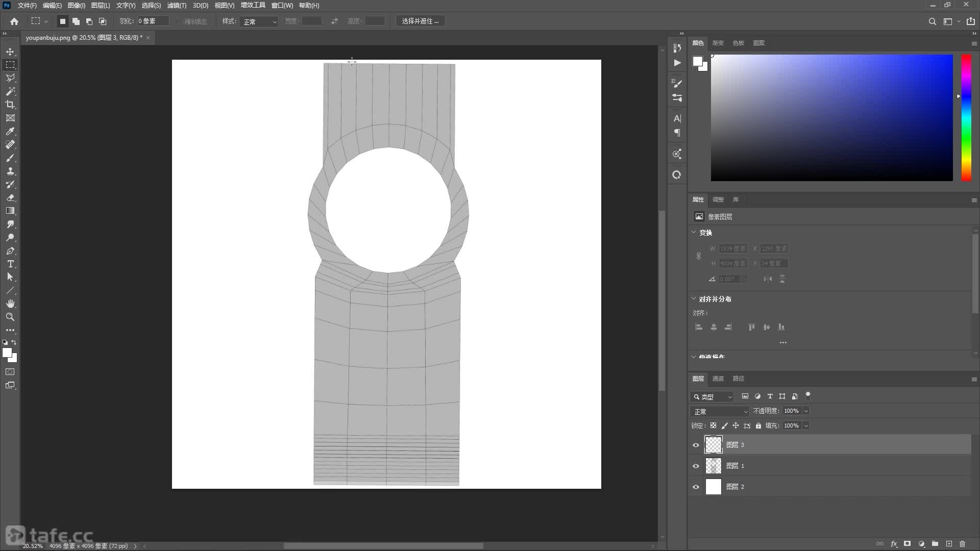Image resolution: width=980 pixels, height=551 pixels.
Task: Select the History Brush tool
Action: point(10,184)
